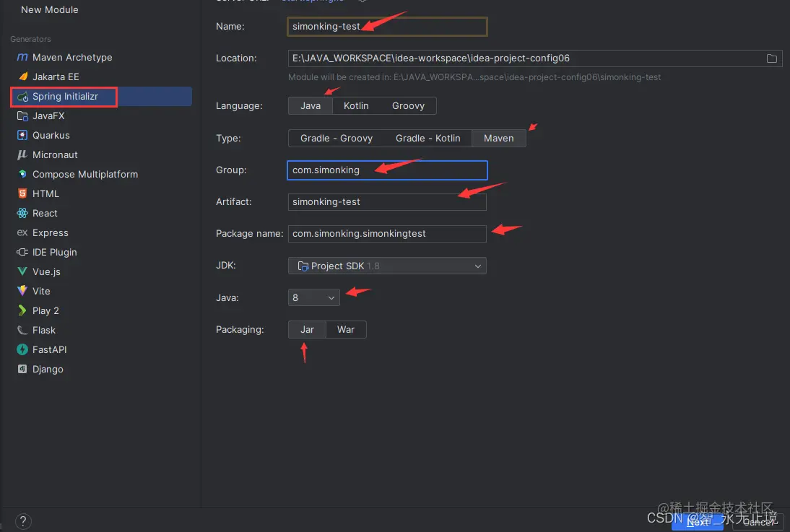
Task: Open the JDK Project SDK dropdown
Action: [387, 266]
